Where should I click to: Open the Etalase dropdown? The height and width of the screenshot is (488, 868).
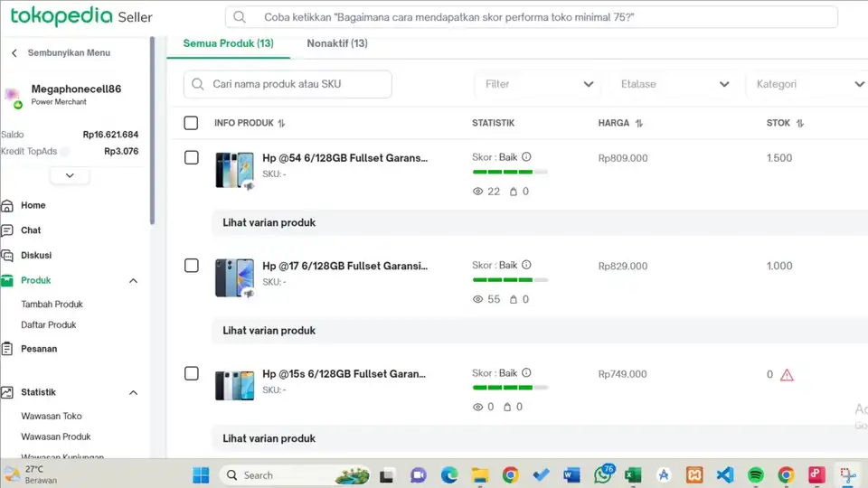[673, 84]
